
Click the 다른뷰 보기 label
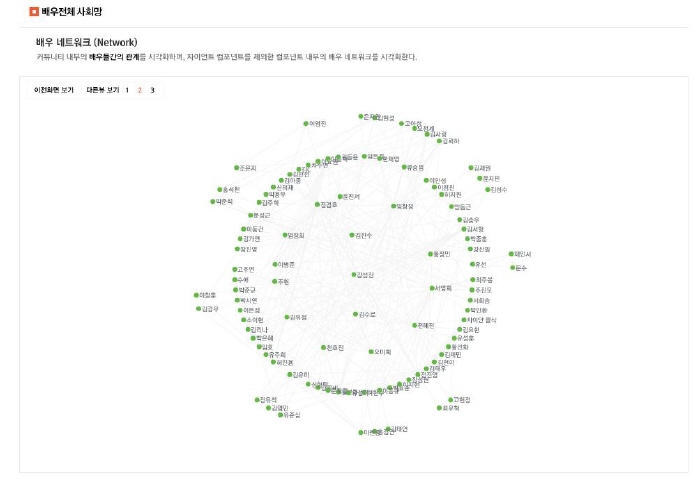pos(103,90)
